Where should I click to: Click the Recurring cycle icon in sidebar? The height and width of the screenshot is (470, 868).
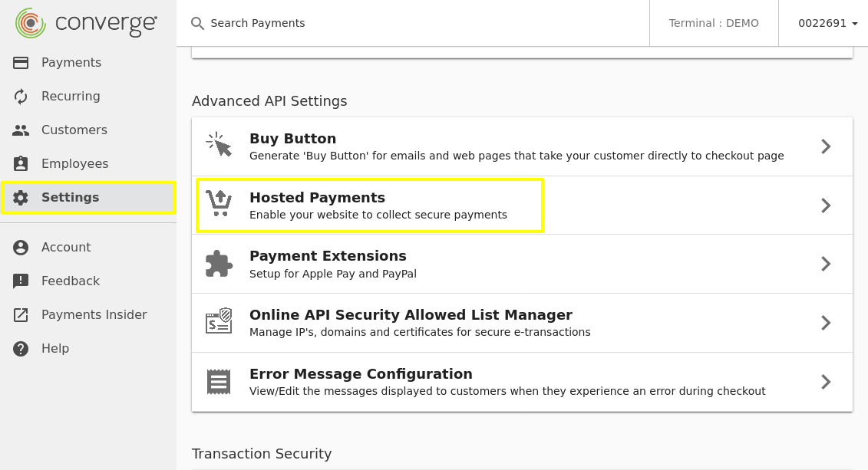[21, 97]
